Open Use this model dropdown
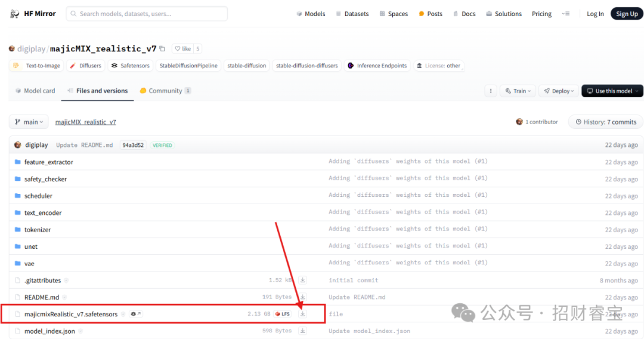Screen dimensions: 644x339 pyautogui.click(x=613, y=91)
